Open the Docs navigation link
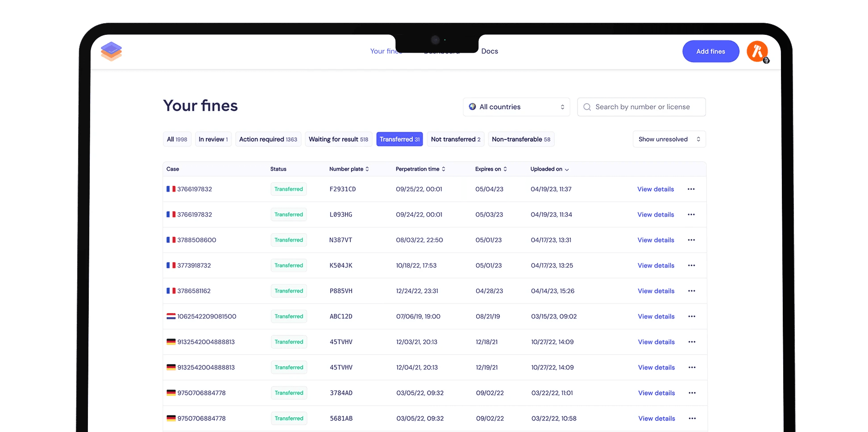Viewport: 868px width, 432px height. [x=490, y=51]
